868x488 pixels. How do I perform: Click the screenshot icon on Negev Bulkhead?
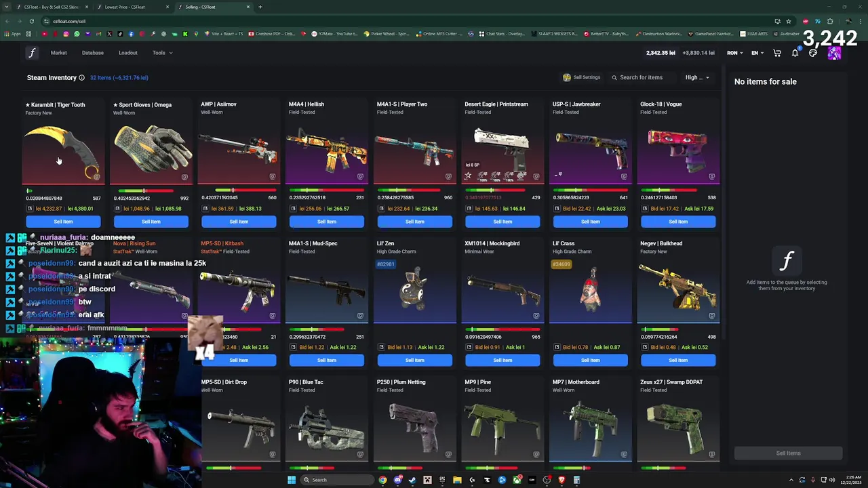(x=711, y=316)
